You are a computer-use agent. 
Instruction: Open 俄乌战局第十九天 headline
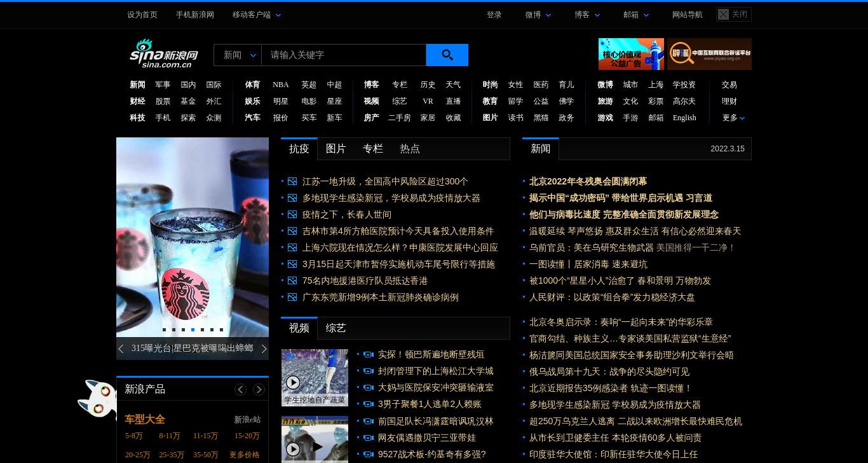click(609, 371)
